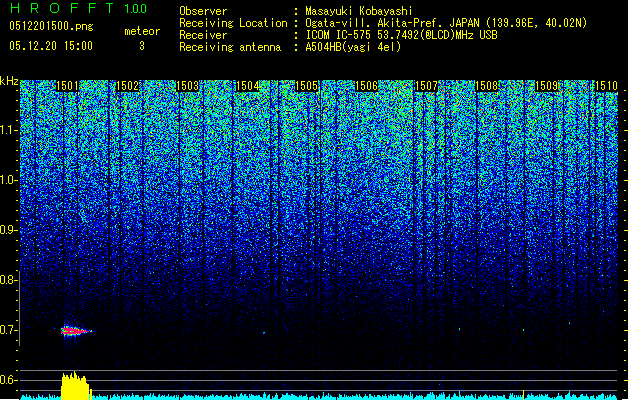629x400 pixels.
Task: Click the 0.9 frequency axis label
Action: coord(8,230)
